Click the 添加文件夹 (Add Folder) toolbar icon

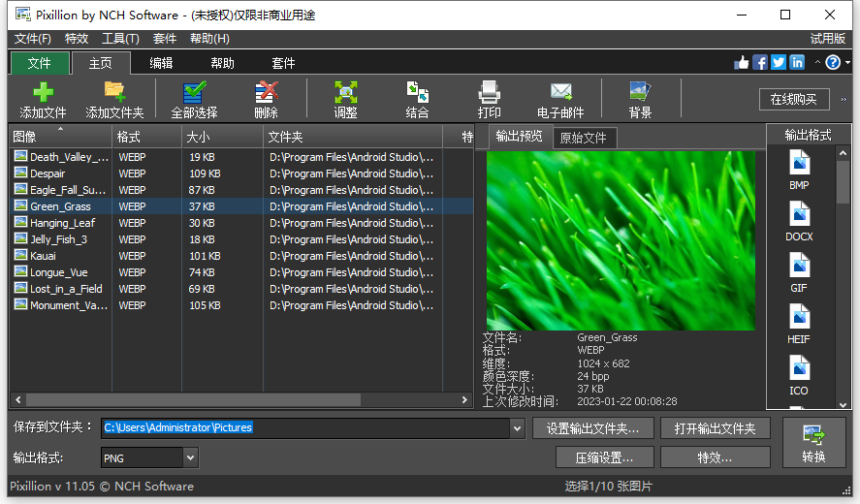point(114,99)
